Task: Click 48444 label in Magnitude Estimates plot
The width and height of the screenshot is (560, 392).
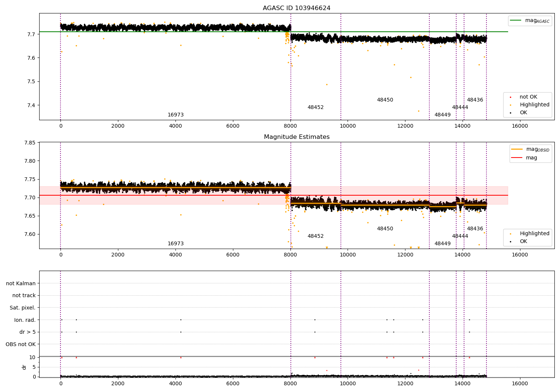Action: pos(460,236)
